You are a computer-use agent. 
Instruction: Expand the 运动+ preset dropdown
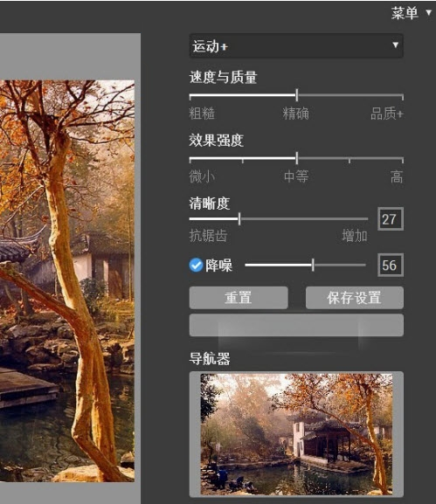pos(296,46)
